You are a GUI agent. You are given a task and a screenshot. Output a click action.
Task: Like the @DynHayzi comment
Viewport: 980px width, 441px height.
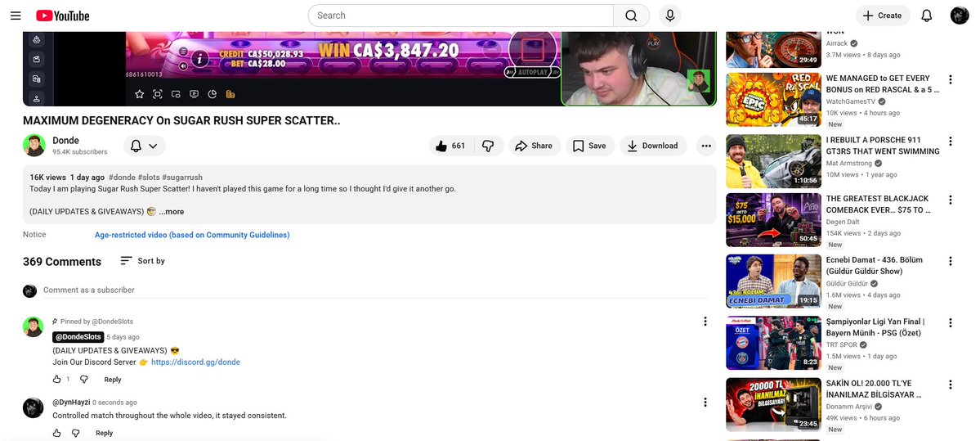(x=57, y=433)
